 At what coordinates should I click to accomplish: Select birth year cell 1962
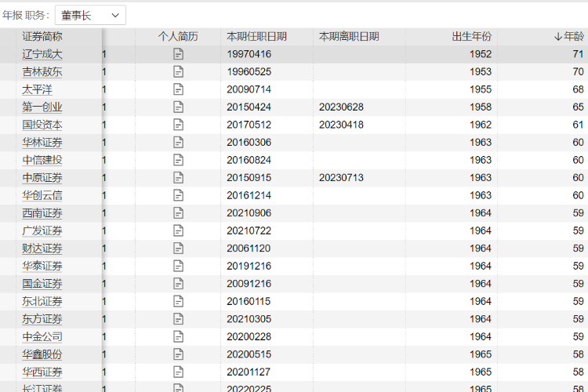pos(481,125)
